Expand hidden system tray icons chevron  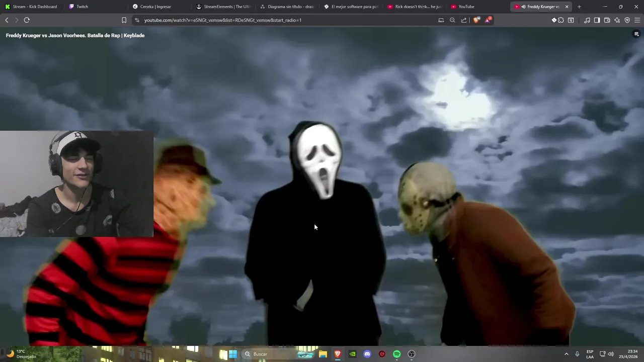point(566,354)
